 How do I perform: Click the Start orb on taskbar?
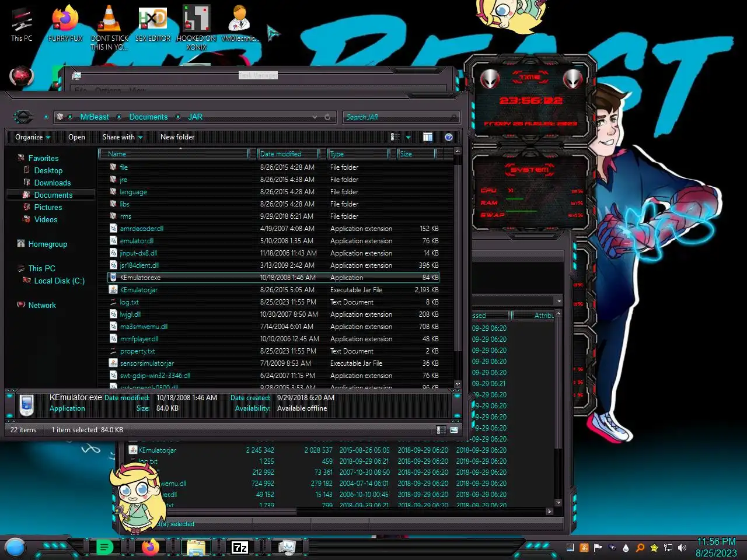pyautogui.click(x=15, y=547)
